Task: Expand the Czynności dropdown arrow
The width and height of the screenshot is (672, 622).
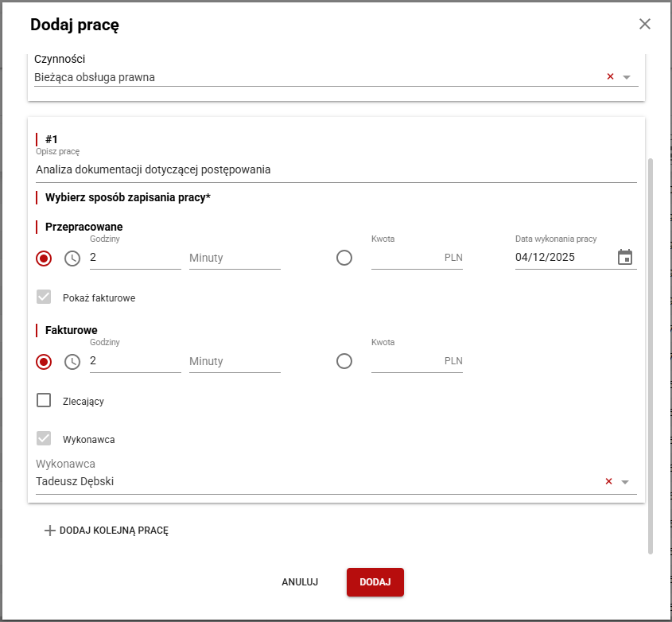Action: (626, 77)
